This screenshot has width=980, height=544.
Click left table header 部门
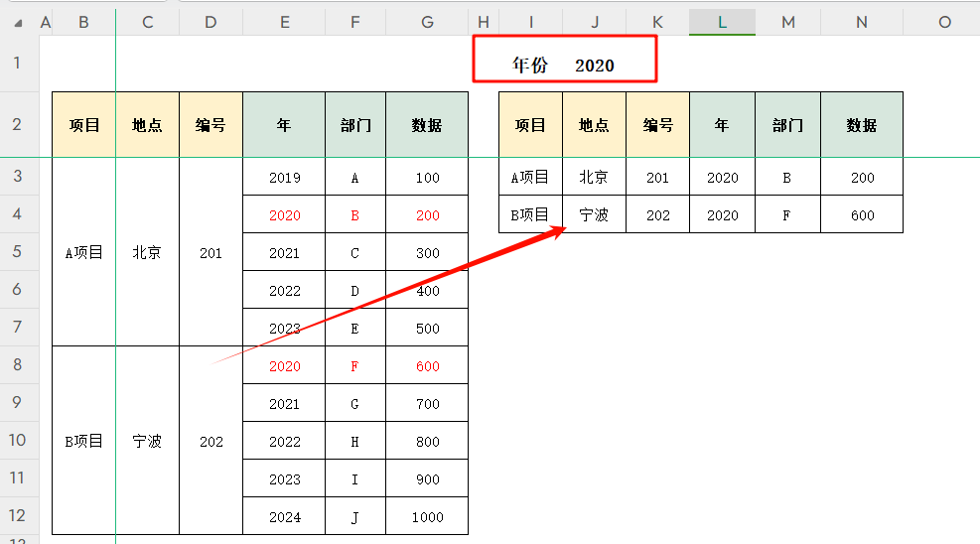pyautogui.click(x=355, y=125)
